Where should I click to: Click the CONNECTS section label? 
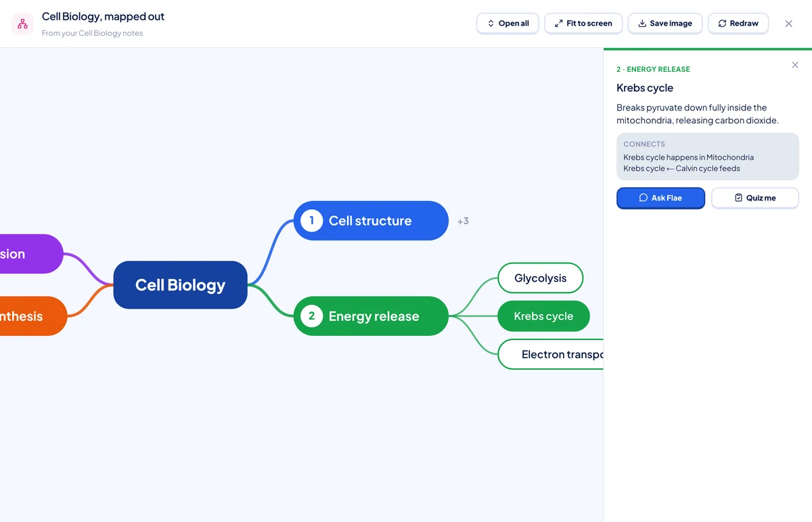click(644, 144)
